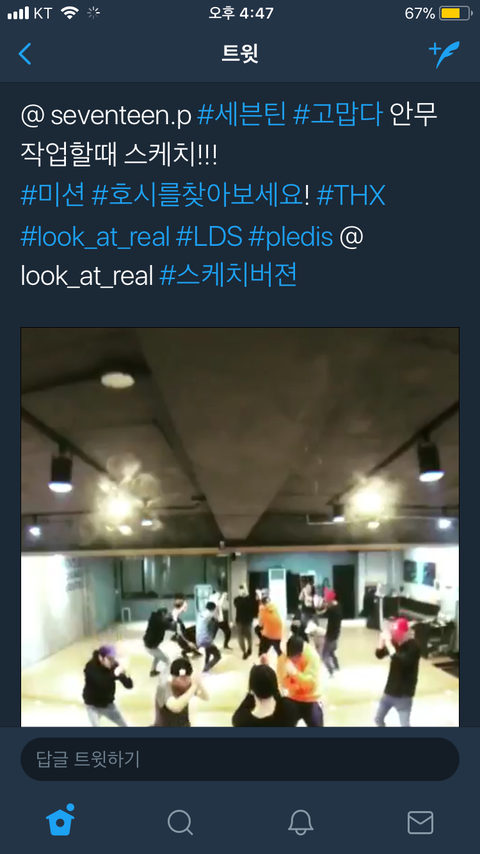Open the #호시를찾아보세요 hashtag

point(197,196)
